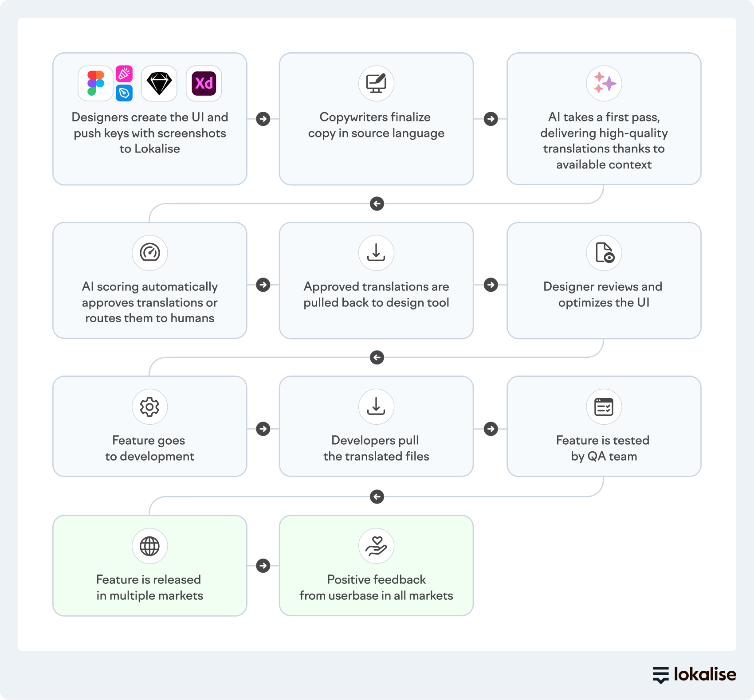Click the QA checklist window icon
Viewport: 754px width, 700px height.
[604, 407]
